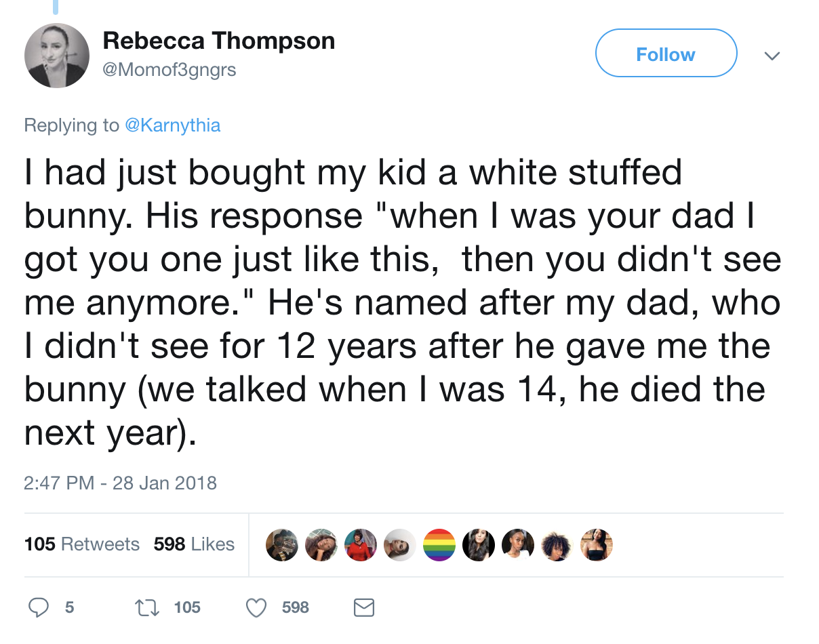This screenshot has height=644, width=819.
Task: Click the curly-haired liker avatar on white background
Action: coord(558,545)
